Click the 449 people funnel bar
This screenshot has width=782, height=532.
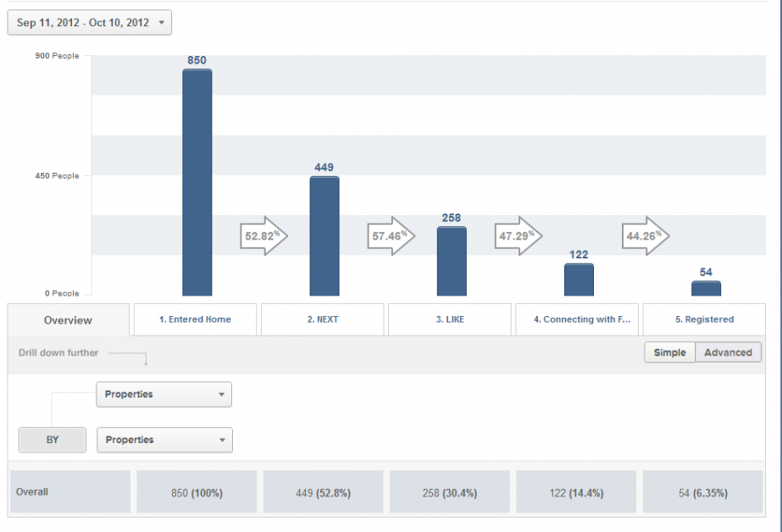(324, 236)
